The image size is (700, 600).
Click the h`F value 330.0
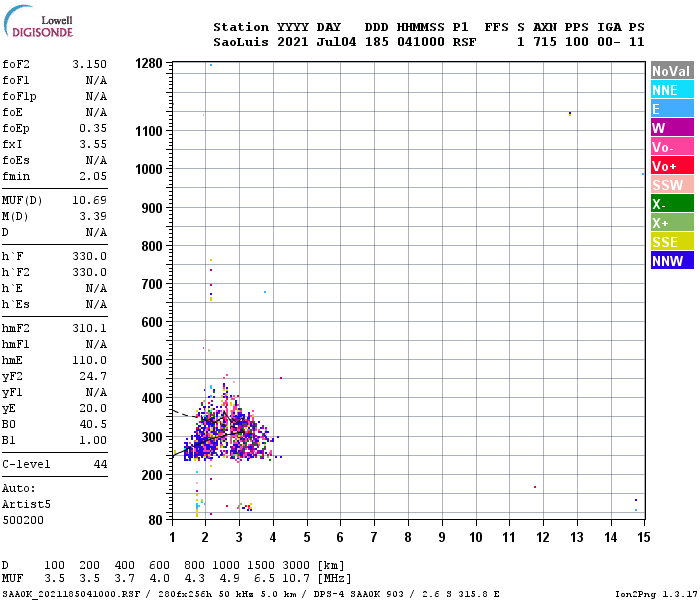pyautogui.click(x=90, y=256)
